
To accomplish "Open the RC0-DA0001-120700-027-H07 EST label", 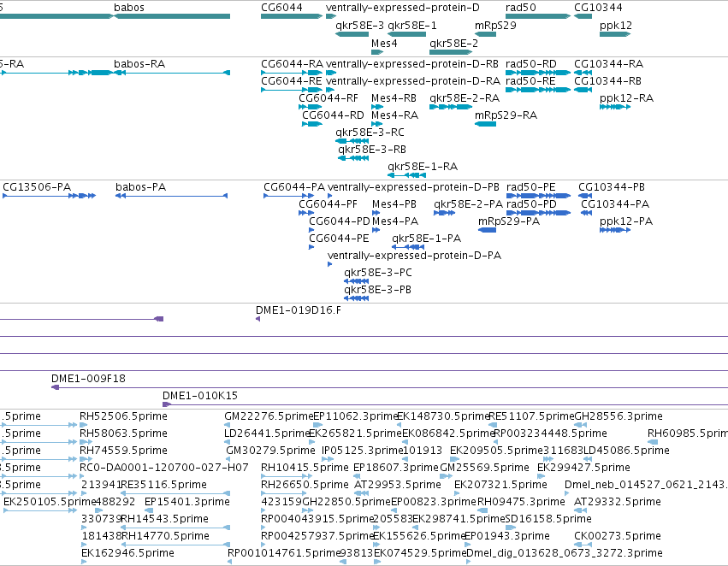I will (164, 468).
